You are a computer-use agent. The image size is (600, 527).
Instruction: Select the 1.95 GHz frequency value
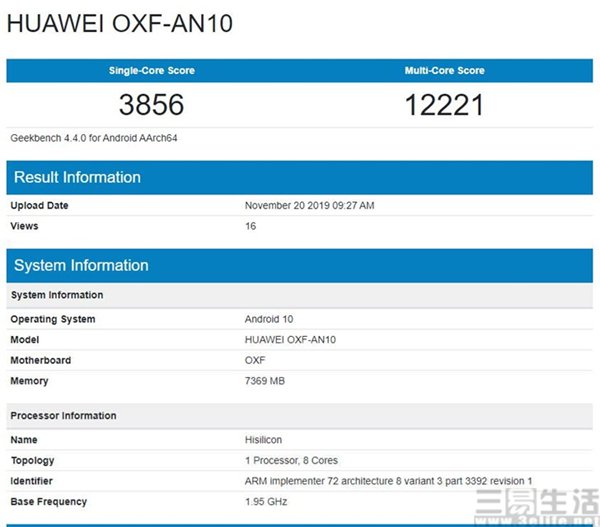click(x=266, y=502)
